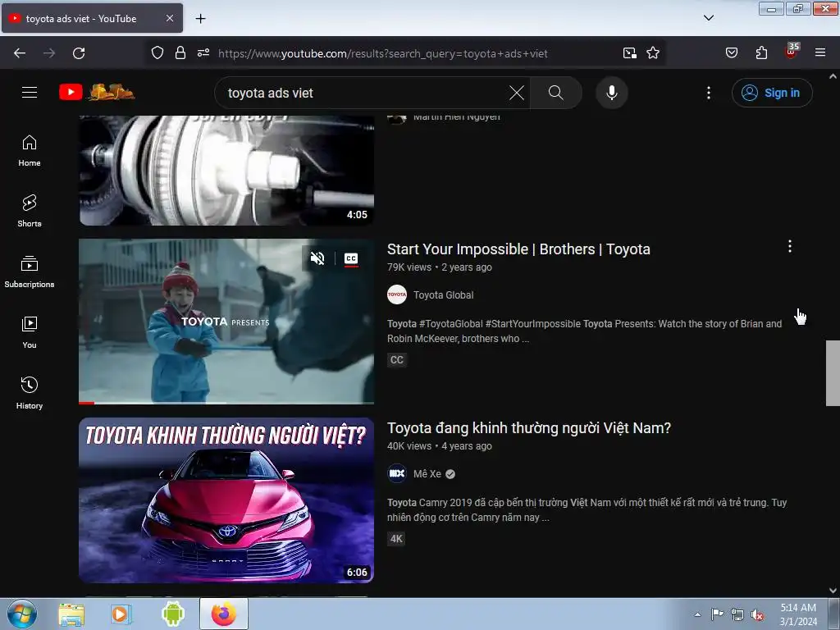
Task: Click the 4K badge
Action: [396, 539]
